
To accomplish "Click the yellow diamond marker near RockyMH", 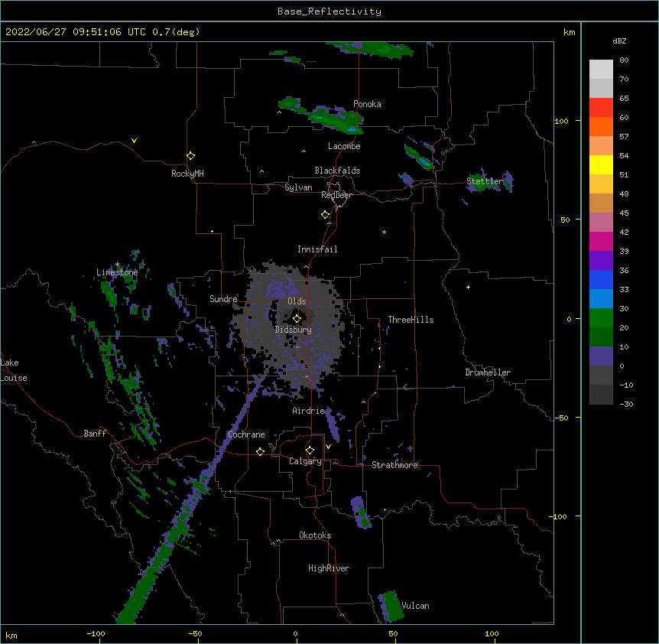I will (x=191, y=156).
